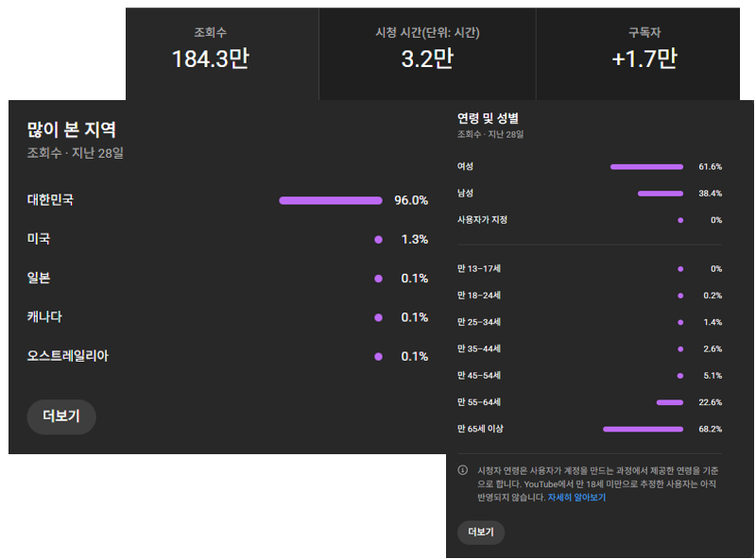Click the 사용자가 지정 gender dot

pyautogui.click(x=680, y=220)
